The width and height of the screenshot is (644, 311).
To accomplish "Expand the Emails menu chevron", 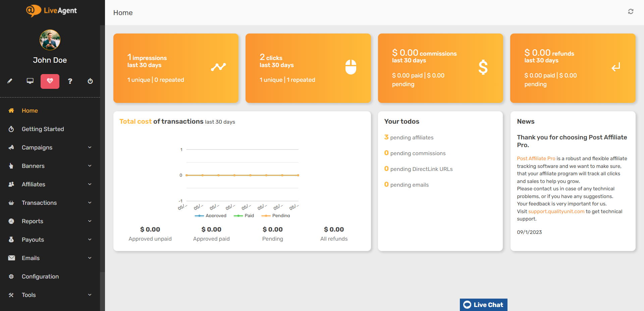I will (x=90, y=258).
